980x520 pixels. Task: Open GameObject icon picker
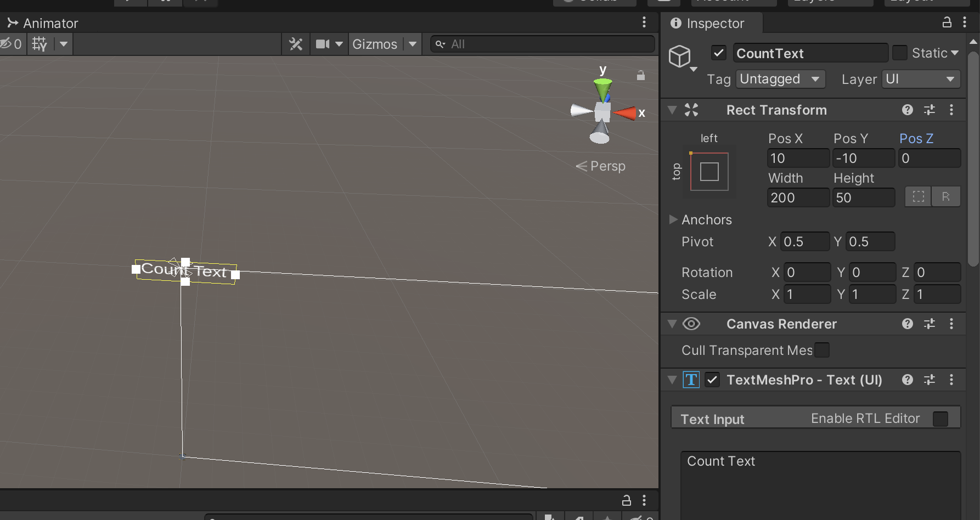point(682,58)
